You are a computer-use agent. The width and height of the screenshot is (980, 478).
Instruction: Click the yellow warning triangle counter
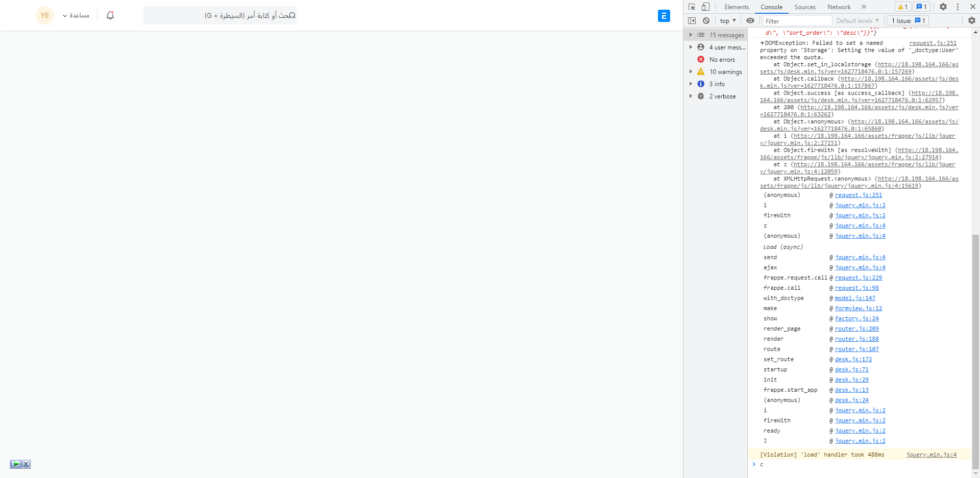click(x=902, y=7)
